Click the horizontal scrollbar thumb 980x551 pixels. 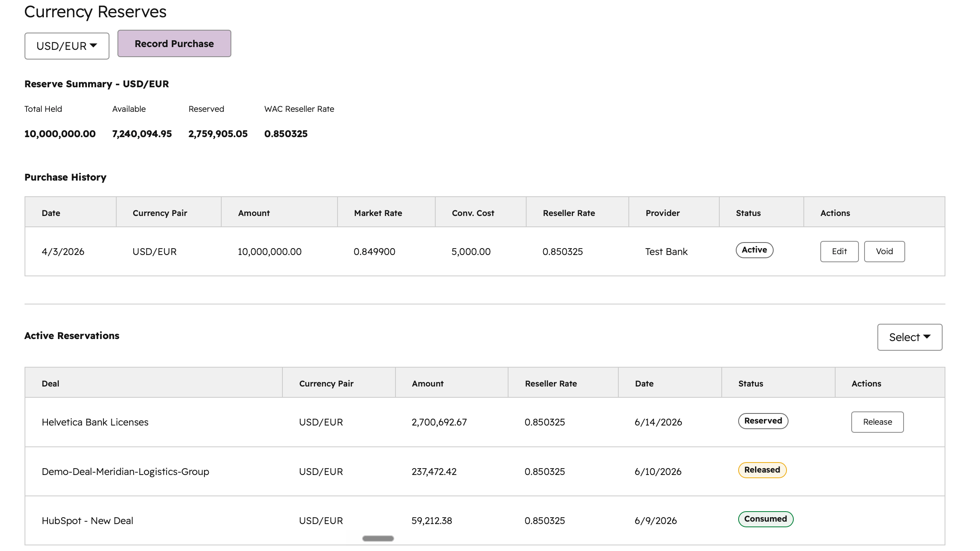pos(378,538)
